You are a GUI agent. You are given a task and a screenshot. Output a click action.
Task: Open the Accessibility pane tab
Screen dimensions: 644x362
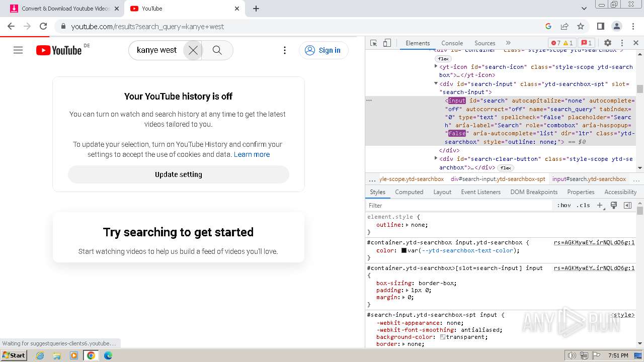(x=620, y=192)
